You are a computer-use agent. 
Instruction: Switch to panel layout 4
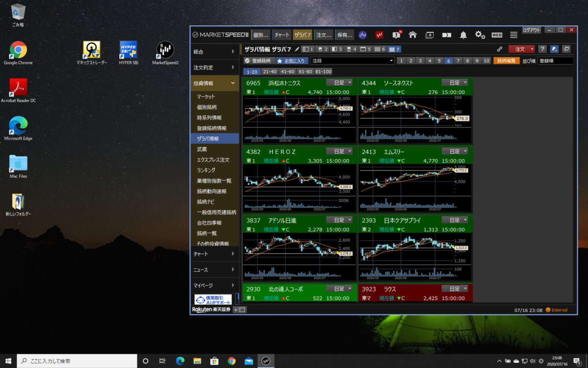pos(352,49)
